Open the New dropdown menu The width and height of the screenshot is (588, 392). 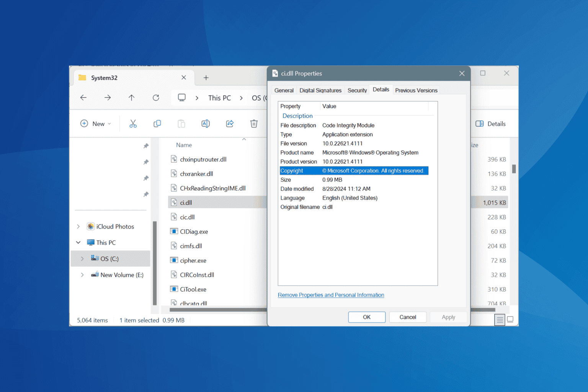coord(96,124)
